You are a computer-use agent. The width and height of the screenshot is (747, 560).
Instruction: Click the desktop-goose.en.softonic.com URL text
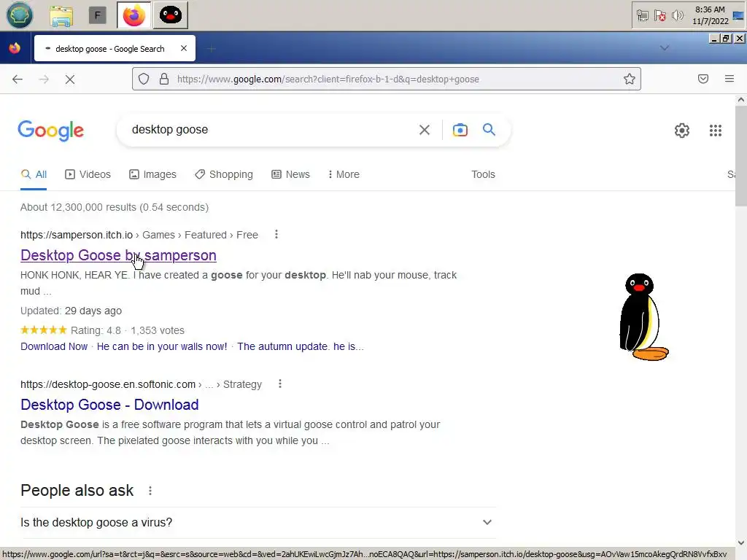(x=108, y=384)
